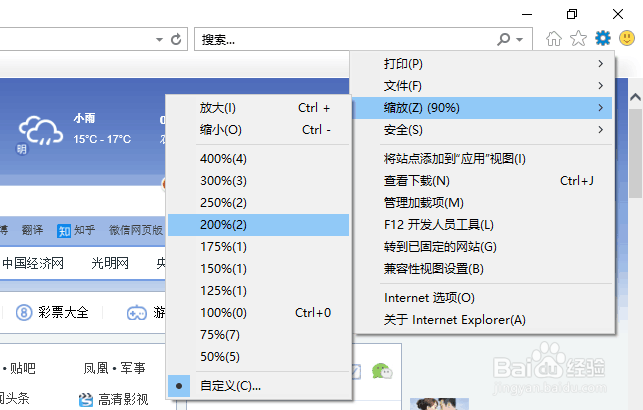
Task: Set zoom to 200%(2)
Action: (259, 225)
